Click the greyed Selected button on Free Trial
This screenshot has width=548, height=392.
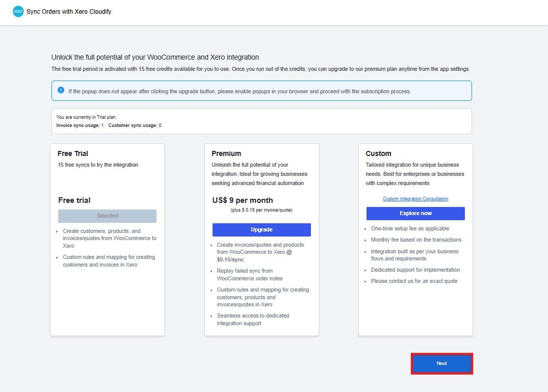[107, 216]
